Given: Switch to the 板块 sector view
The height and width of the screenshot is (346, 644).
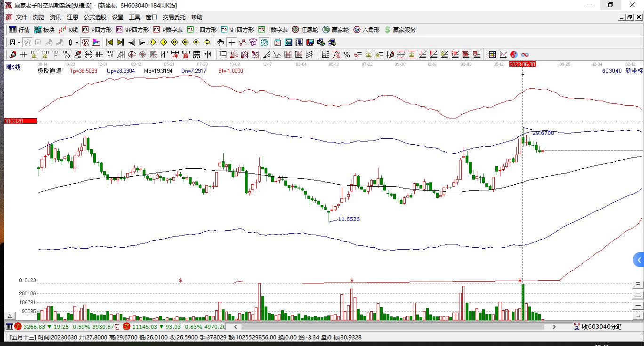Looking at the screenshot, I should pyautogui.click(x=44, y=30).
